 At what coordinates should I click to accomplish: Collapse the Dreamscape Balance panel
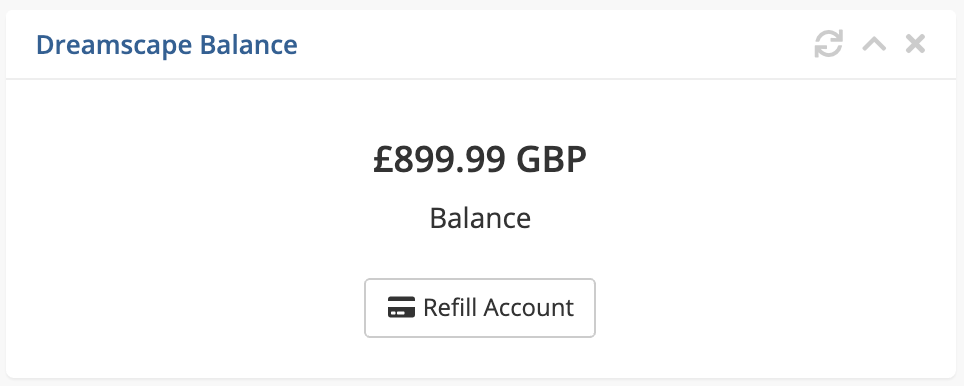pyautogui.click(x=874, y=44)
